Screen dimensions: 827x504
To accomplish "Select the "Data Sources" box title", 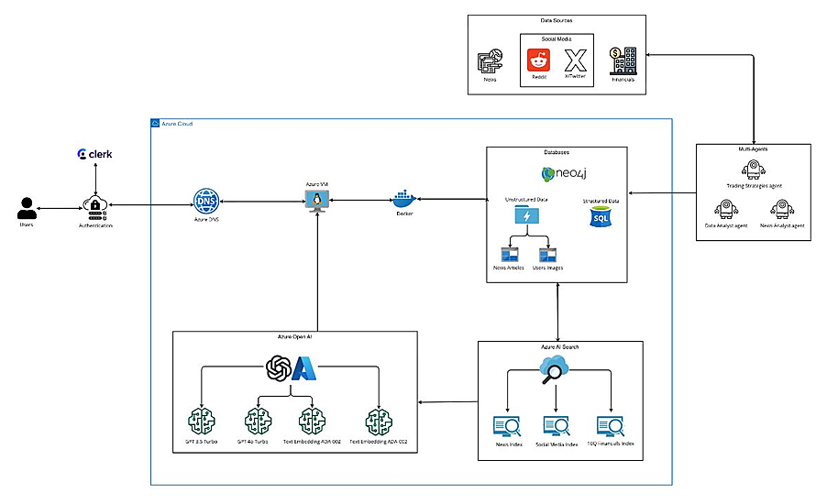I will coord(557,20).
